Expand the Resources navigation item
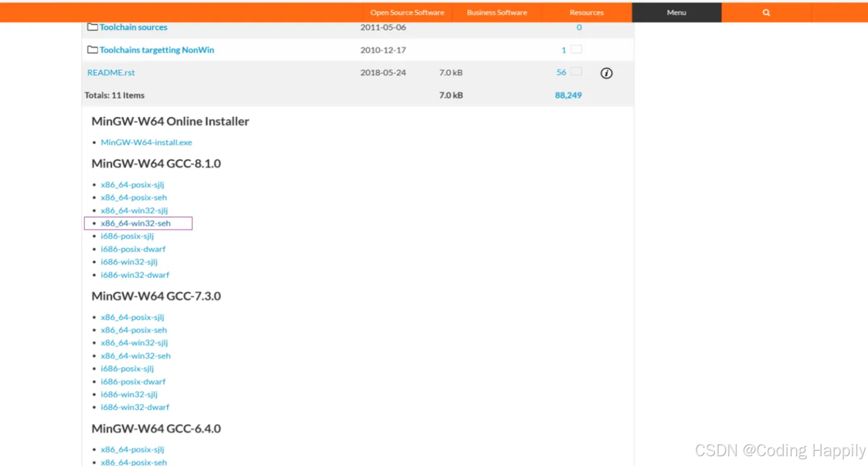The height and width of the screenshot is (466, 868). pyautogui.click(x=586, y=12)
